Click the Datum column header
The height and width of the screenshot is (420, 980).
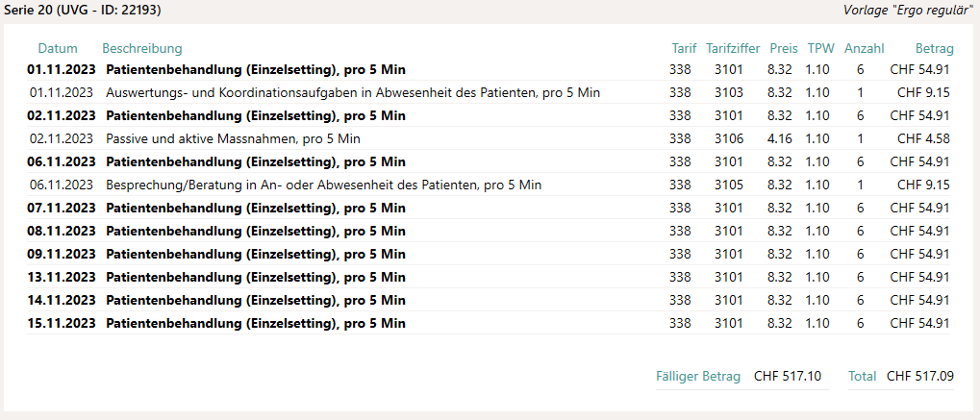pos(58,49)
